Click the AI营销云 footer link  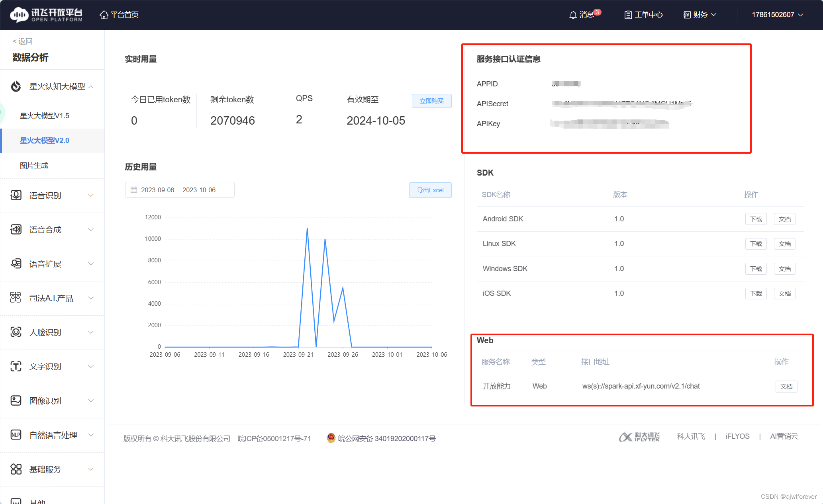784,436
